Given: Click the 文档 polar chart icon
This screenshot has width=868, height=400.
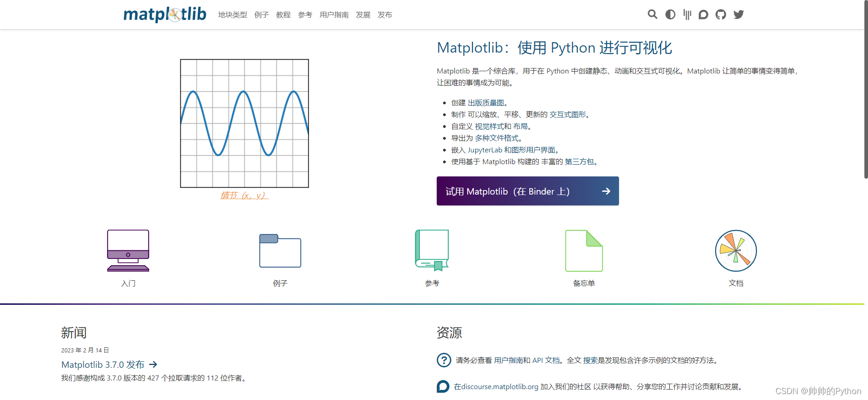Looking at the screenshot, I should (736, 250).
